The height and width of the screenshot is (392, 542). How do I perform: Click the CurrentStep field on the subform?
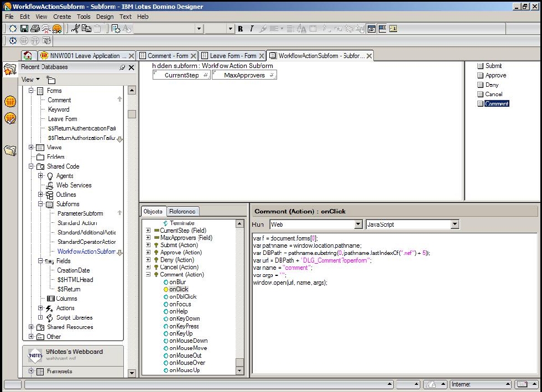tap(181, 75)
